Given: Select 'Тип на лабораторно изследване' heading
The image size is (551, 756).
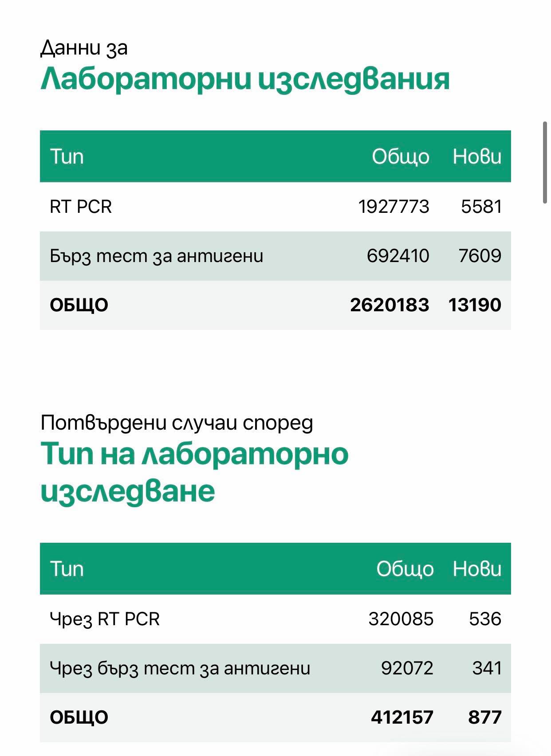Looking at the screenshot, I should click(x=194, y=473).
